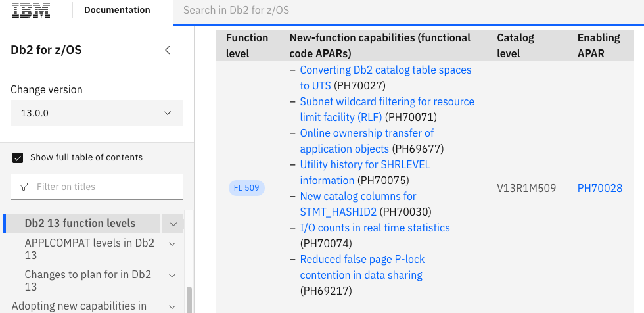The width and height of the screenshot is (644, 313).
Task: Open New catalog columns for STMT_HASHID2 link
Action: [358, 204]
